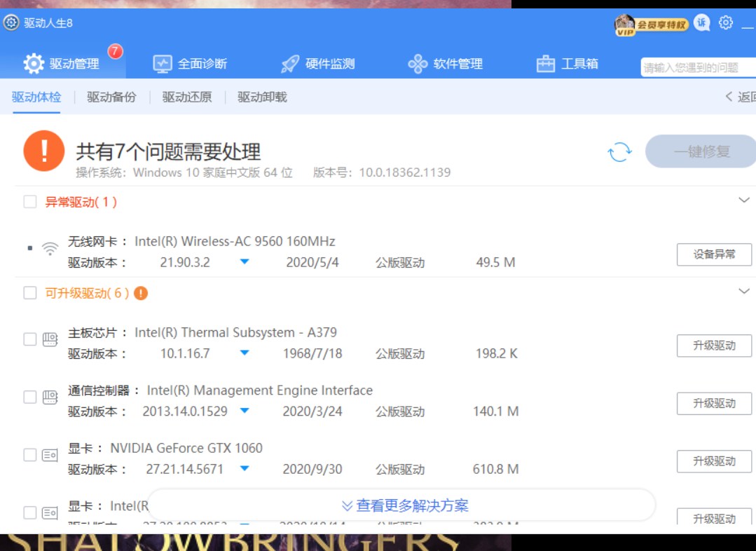
Task: Click 升级驱动 for GTX 1060
Action: (x=714, y=461)
